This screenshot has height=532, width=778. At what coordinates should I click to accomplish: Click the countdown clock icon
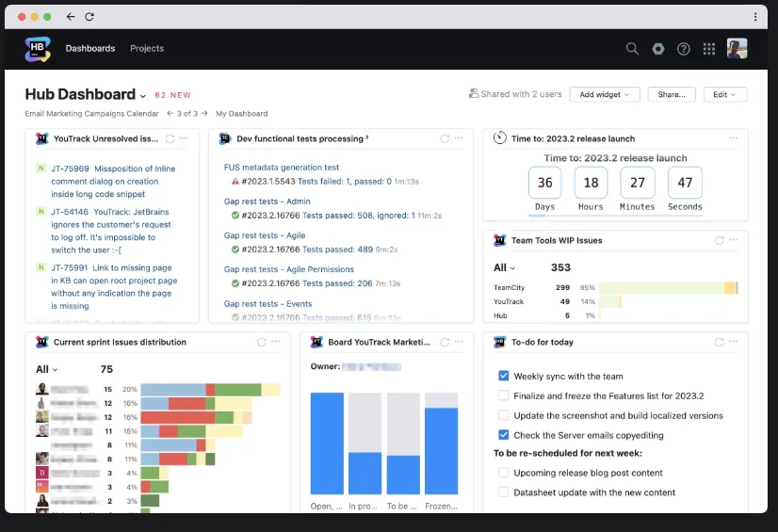pyautogui.click(x=499, y=137)
